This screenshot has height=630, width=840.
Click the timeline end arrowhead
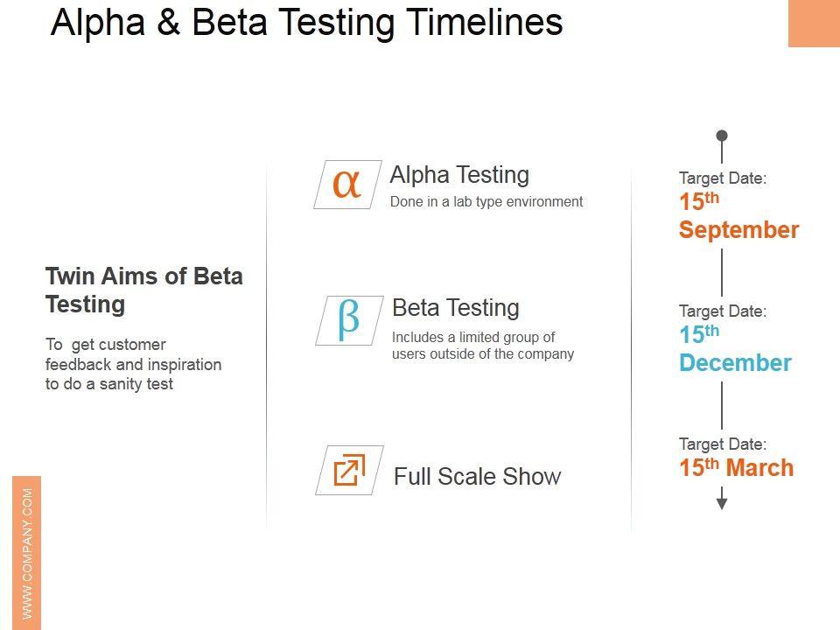coord(722,503)
